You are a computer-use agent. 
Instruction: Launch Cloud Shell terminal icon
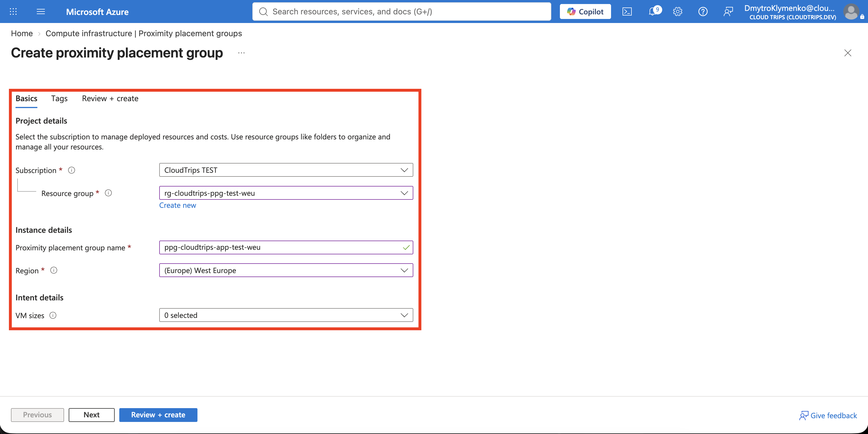[x=627, y=11]
